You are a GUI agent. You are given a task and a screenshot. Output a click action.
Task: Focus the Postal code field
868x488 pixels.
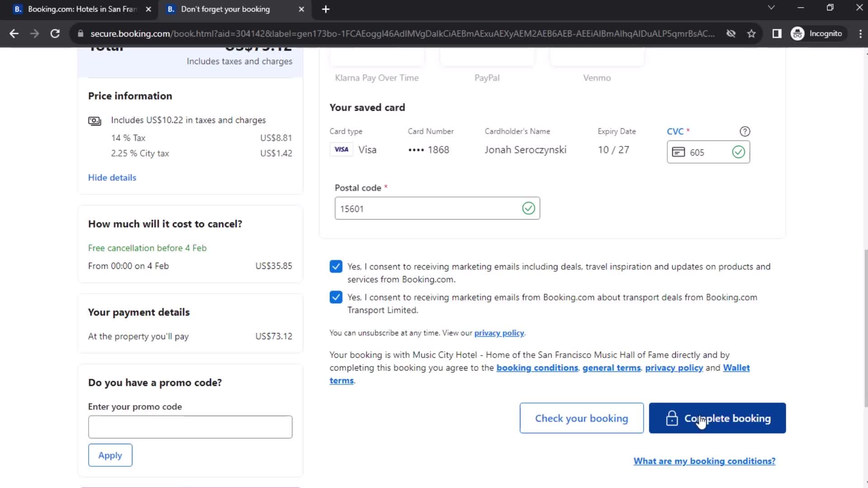(x=437, y=208)
